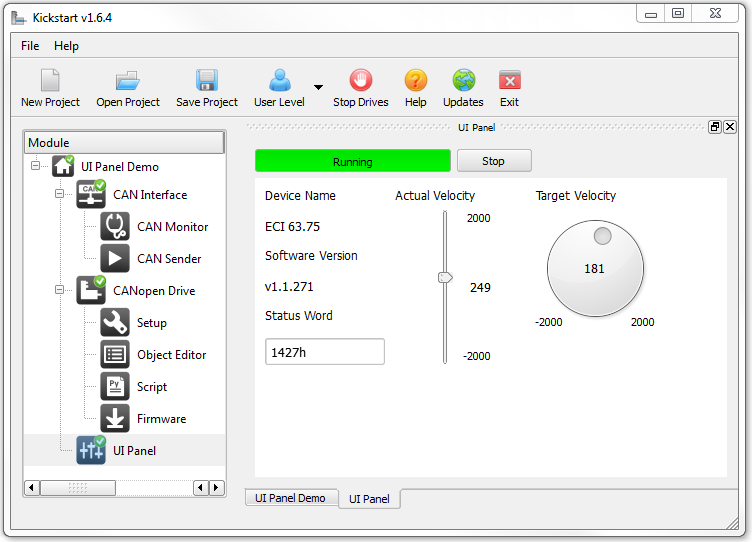
Task: Open the Script Py file icon
Action: [x=115, y=386]
